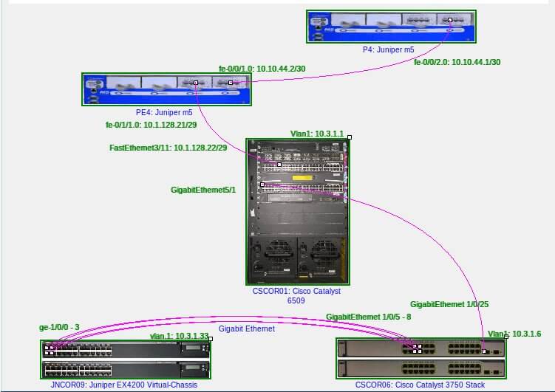Select the curved purple link between P4 and PE4

tap(354, 72)
